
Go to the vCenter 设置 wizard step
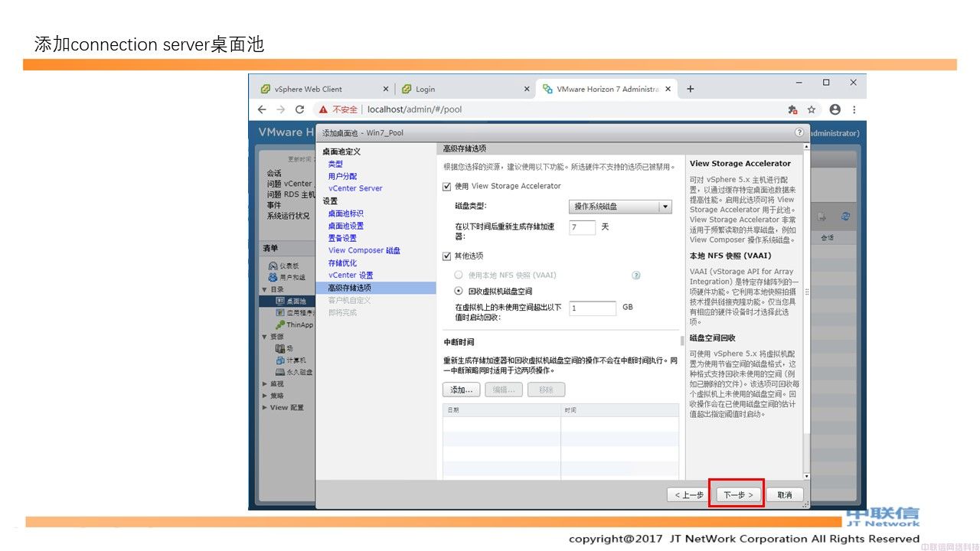tap(351, 275)
